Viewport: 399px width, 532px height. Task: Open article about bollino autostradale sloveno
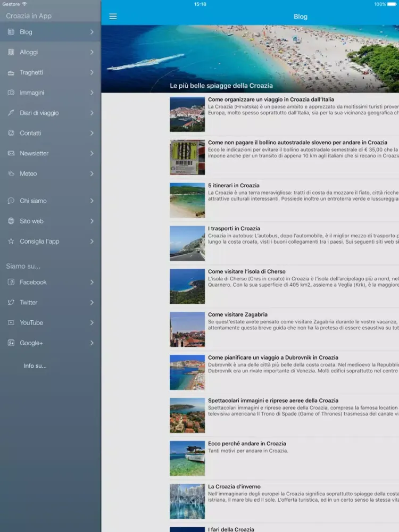pos(284,157)
